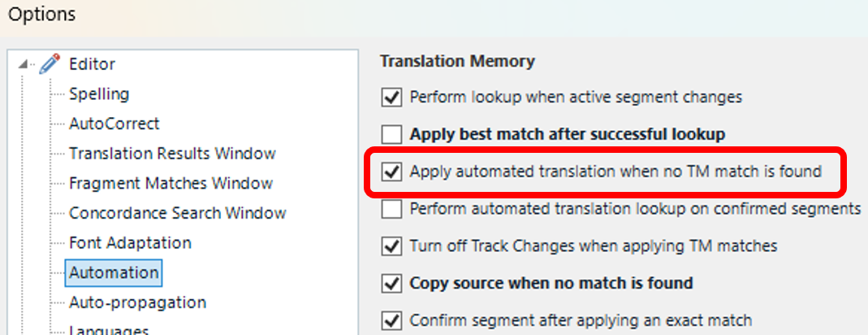This screenshot has width=868, height=335.
Task: Select Languages in the options tree
Action: click(108, 329)
